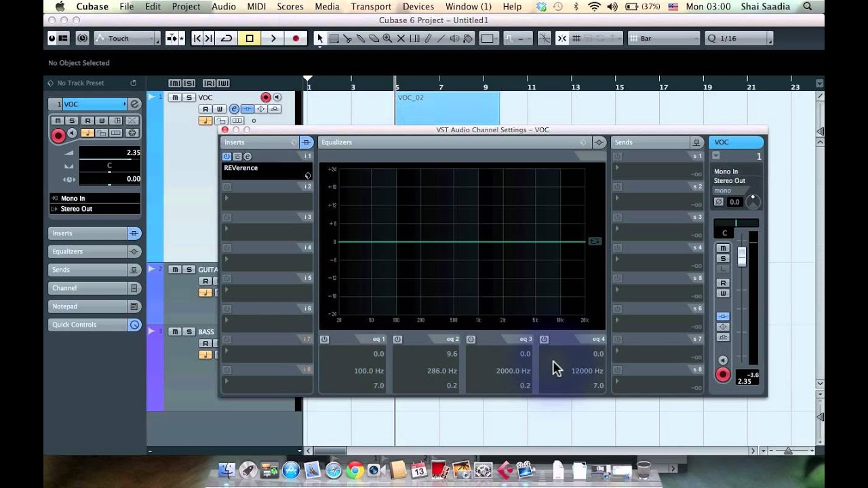Select the Range Selection tool
The width and height of the screenshot is (868, 488).
[334, 39]
